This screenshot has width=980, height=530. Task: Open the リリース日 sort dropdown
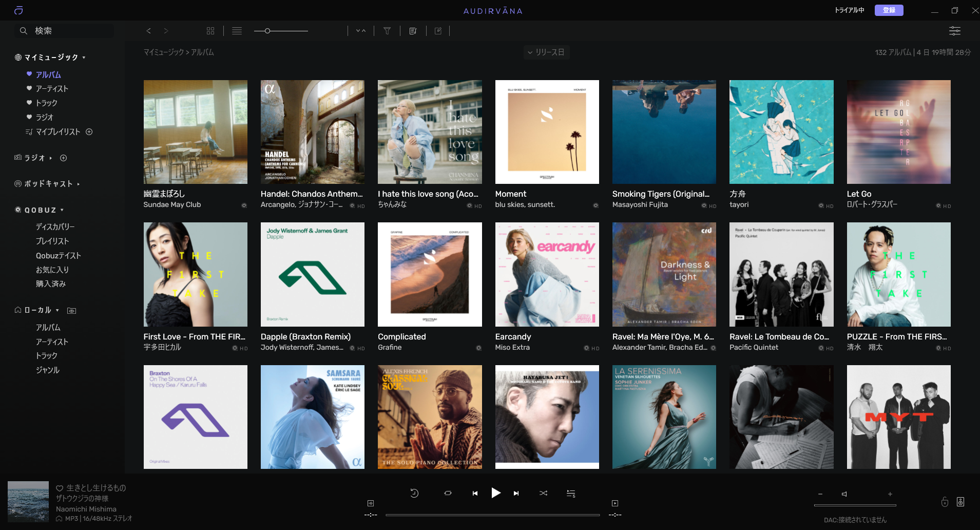click(546, 52)
